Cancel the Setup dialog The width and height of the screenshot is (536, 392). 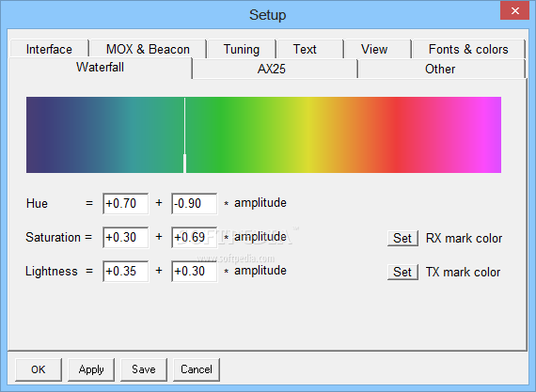tap(197, 369)
